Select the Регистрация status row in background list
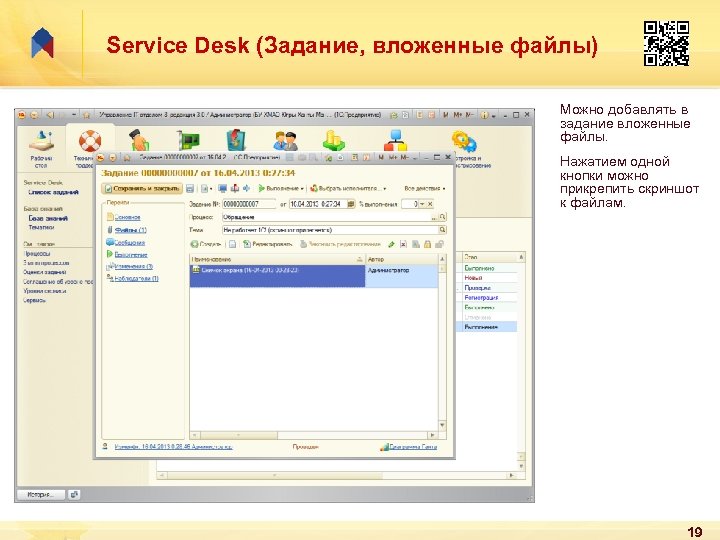 (x=489, y=298)
